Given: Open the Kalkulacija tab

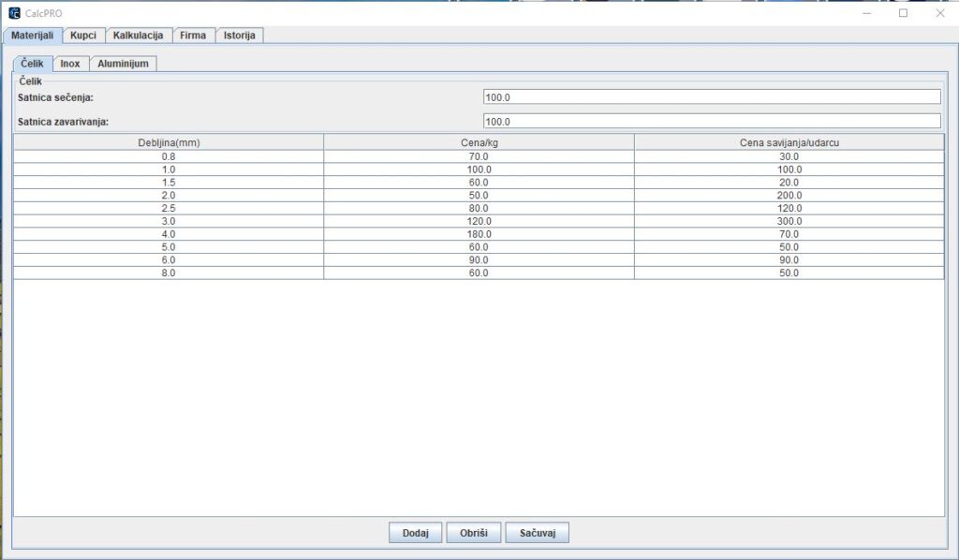Looking at the screenshot, I should coord(139,36).
